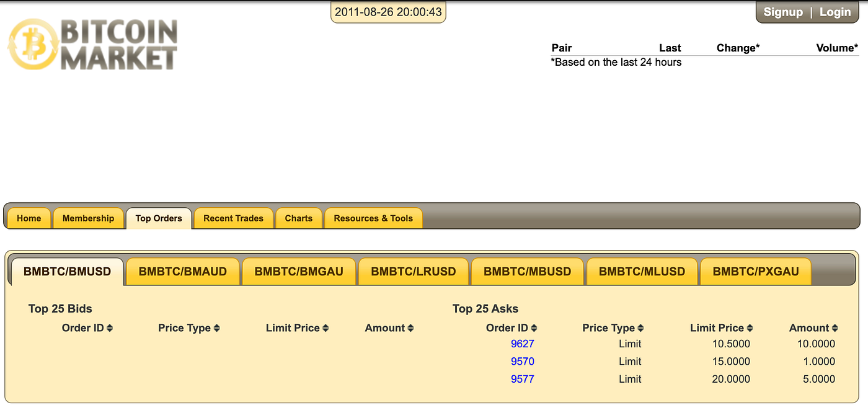Image resolution: width=868 pixels, height=410 pixels.
Task: Click 'Based on the last 24 hours' note
Action: pyautogui.click(x=616, y=62)
